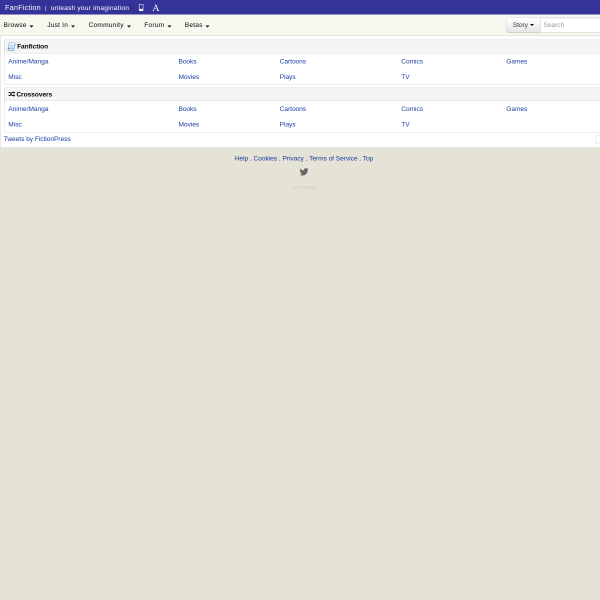This screenshot has height=600, width=600.
Task: Open Crossovers Games category
Action: click(517, 109)
